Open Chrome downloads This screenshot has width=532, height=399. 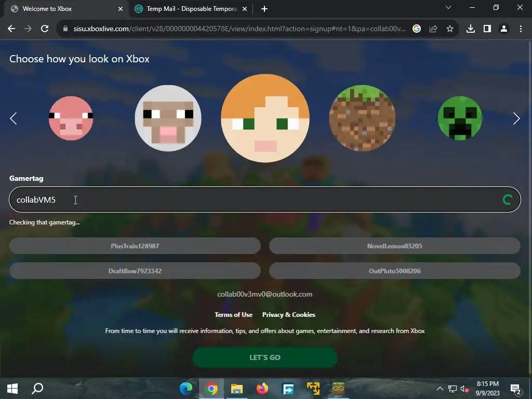pos(471,29)
